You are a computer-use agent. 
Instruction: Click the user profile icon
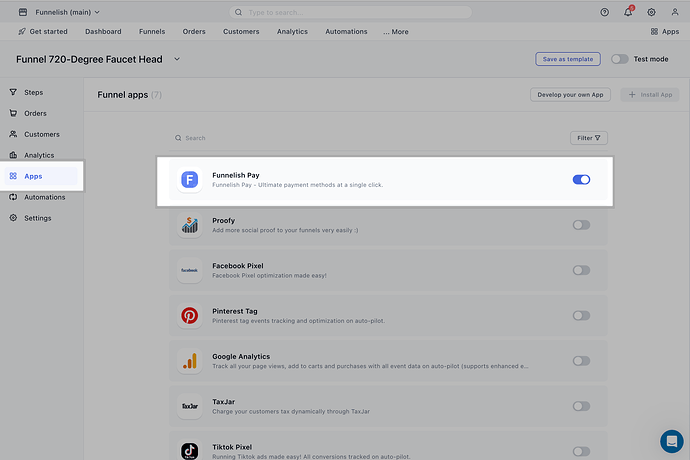(x=675, y=12)
